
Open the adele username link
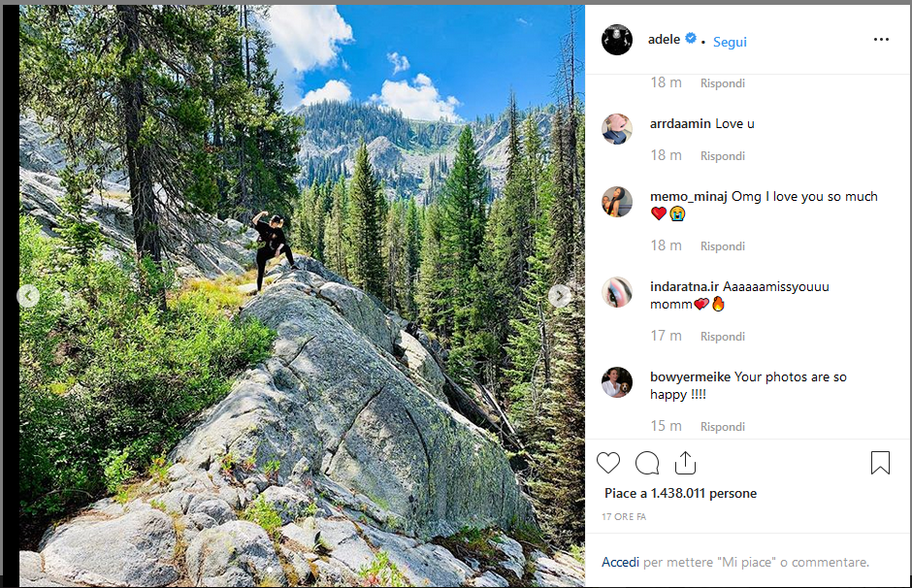[665, 39]
